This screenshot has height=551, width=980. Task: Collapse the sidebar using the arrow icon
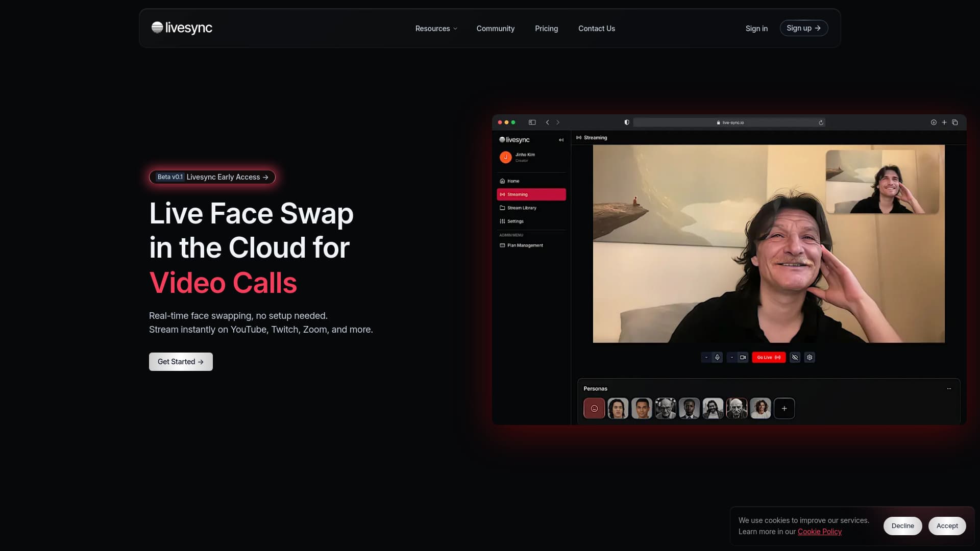tap(561, 140)
